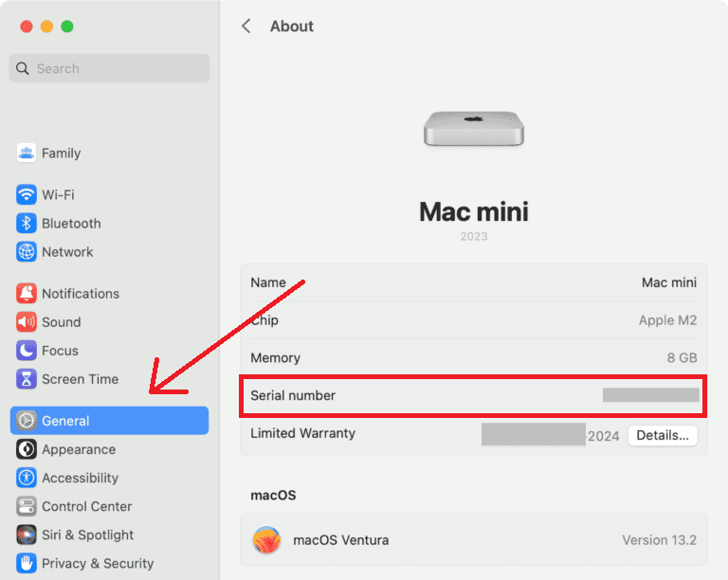Open the Accessibility icon in sidebar
The width and height of the screenshot is (728, 580).
[27, 478]
